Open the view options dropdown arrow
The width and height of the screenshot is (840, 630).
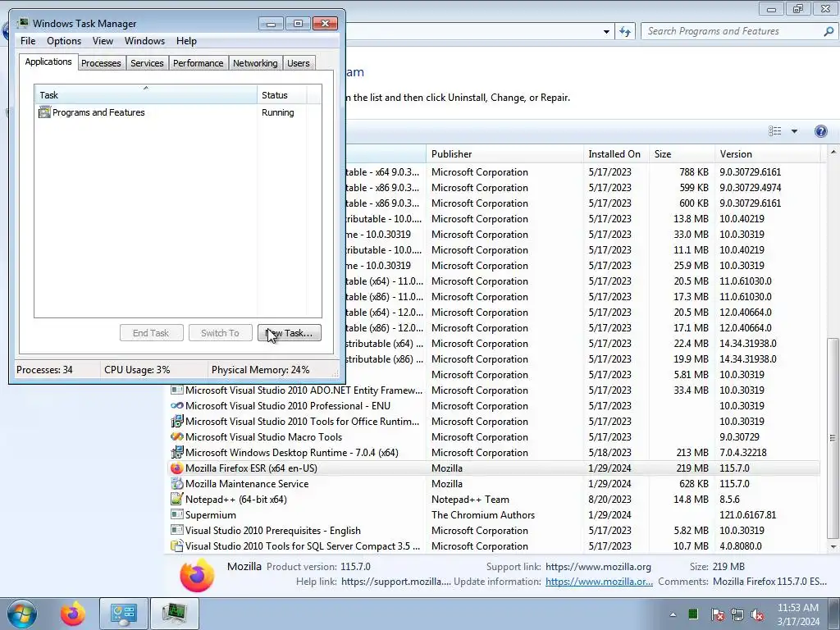(x=794, y=131)
